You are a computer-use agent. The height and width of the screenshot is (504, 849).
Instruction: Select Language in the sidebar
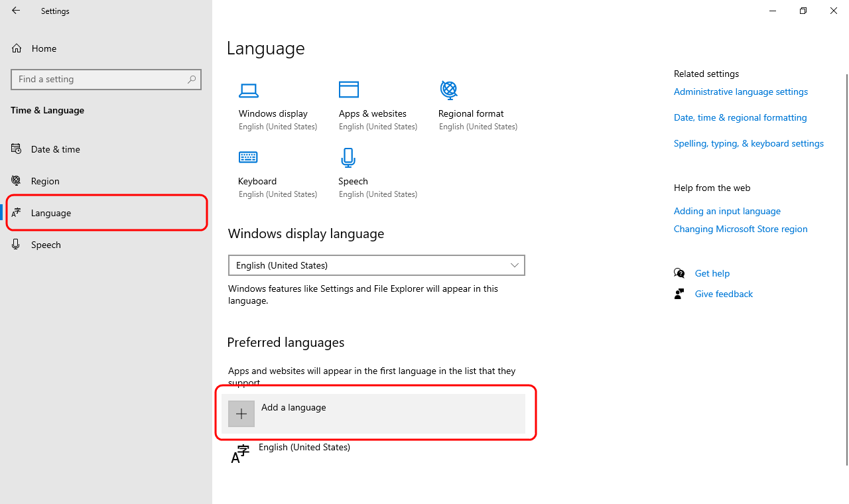(x=106, y=213)
